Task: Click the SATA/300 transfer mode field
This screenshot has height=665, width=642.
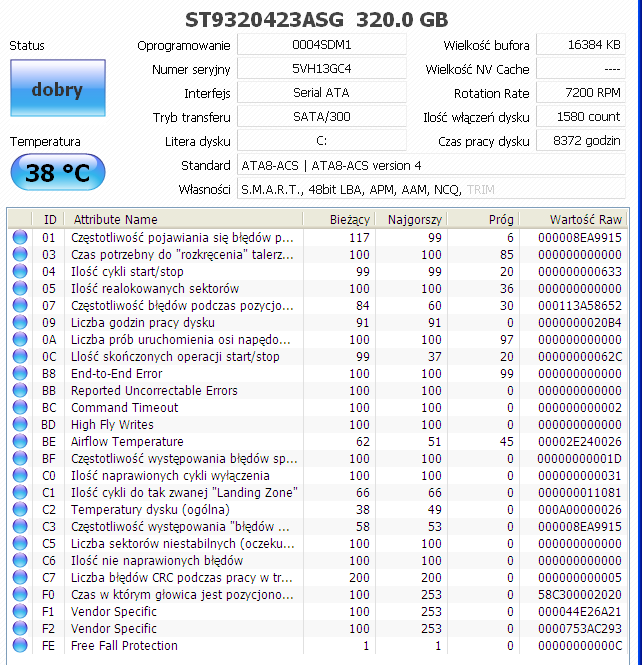Action: click(322, 117)
